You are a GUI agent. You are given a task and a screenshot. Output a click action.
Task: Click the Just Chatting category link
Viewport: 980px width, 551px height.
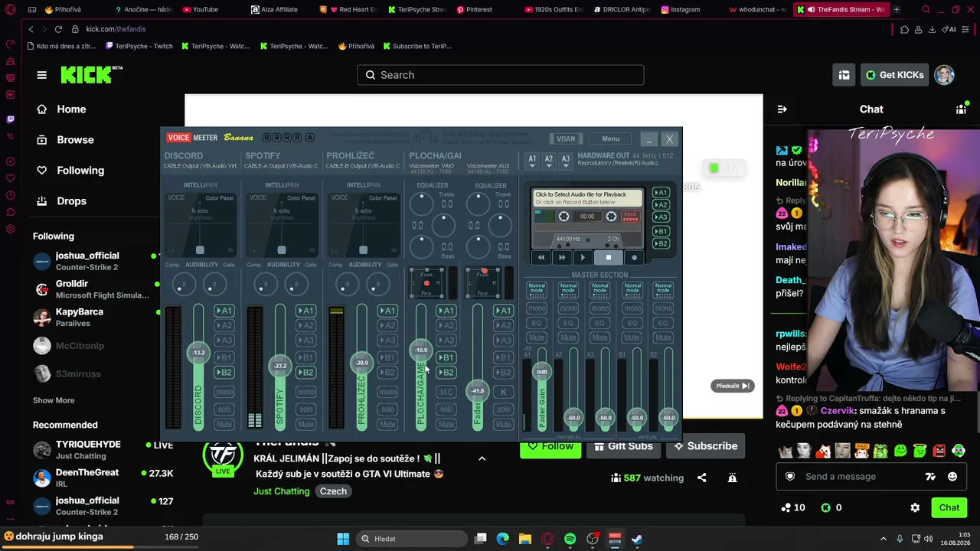click(282, 491)
